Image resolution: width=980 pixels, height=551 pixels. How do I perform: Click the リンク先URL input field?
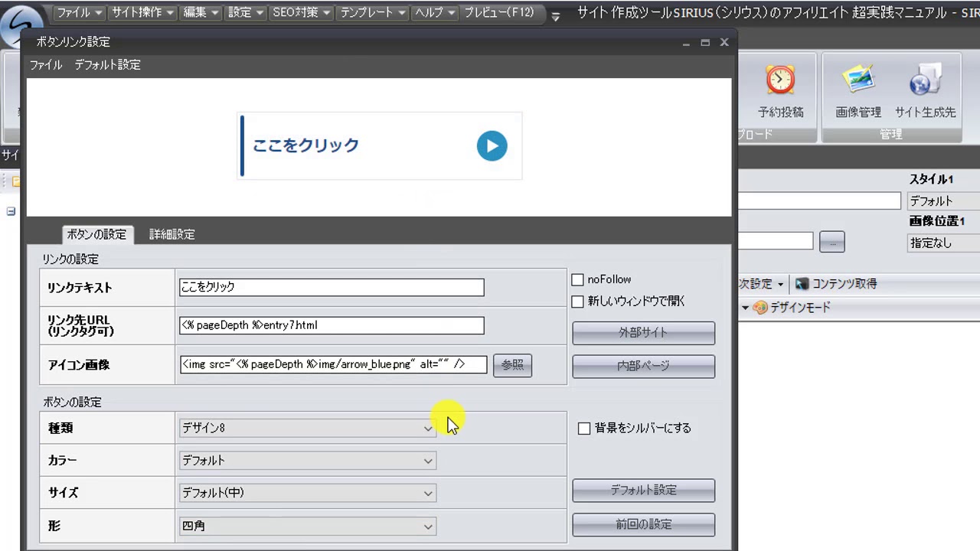[332, 325]
